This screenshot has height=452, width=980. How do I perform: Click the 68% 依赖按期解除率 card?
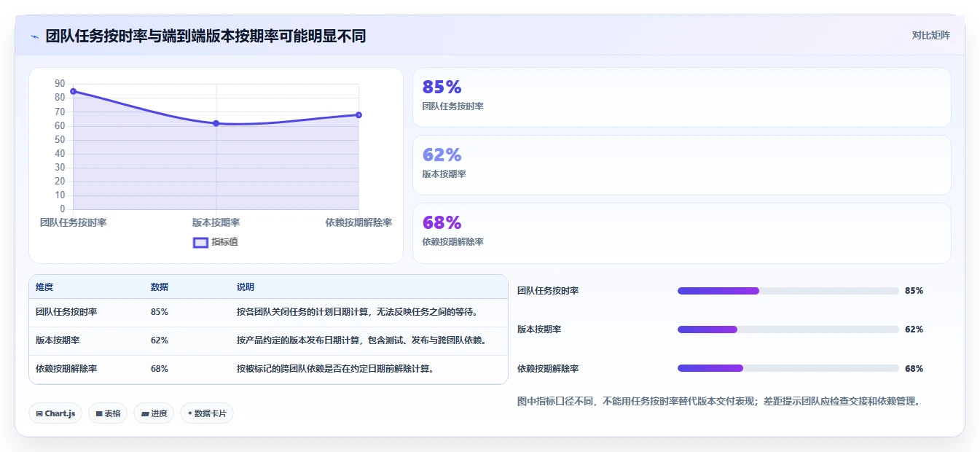pos(682,233)
